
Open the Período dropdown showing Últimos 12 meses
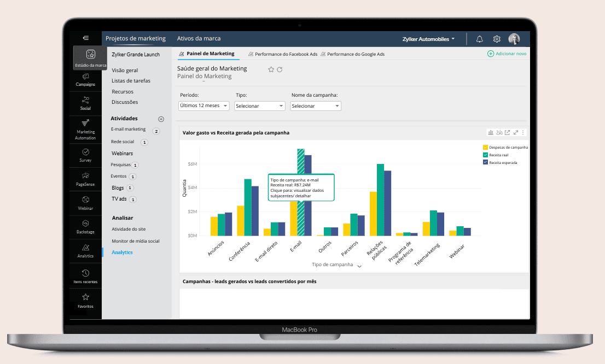coord(203,105)
